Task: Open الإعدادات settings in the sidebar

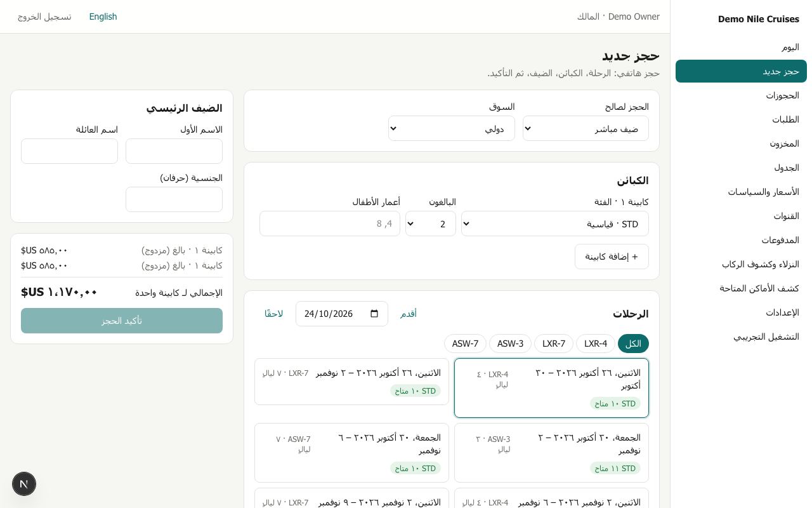Action: (741, 312)
